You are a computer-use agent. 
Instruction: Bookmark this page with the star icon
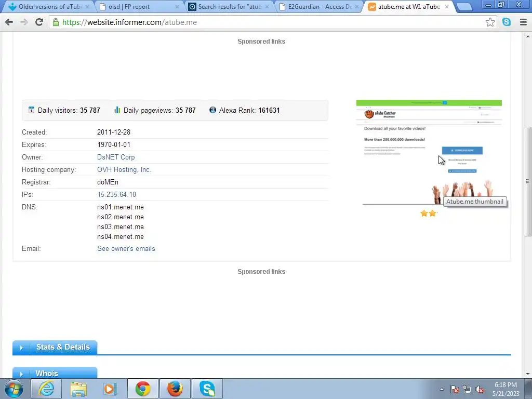[x=489, y=22]
